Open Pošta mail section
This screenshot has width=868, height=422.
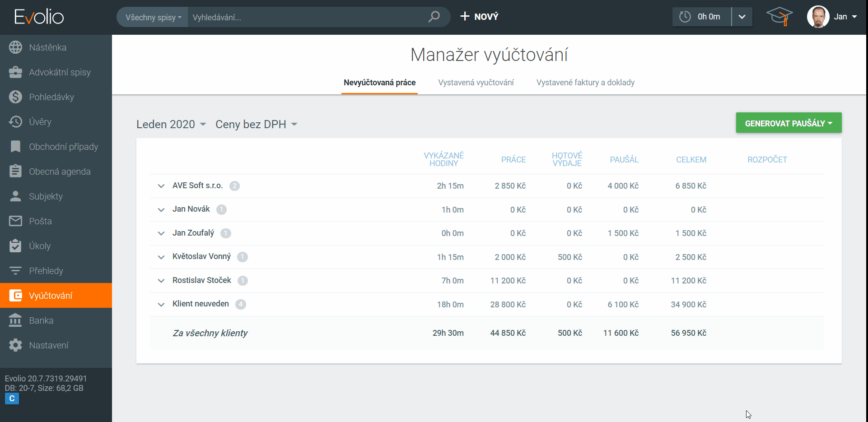coord(40,221)
